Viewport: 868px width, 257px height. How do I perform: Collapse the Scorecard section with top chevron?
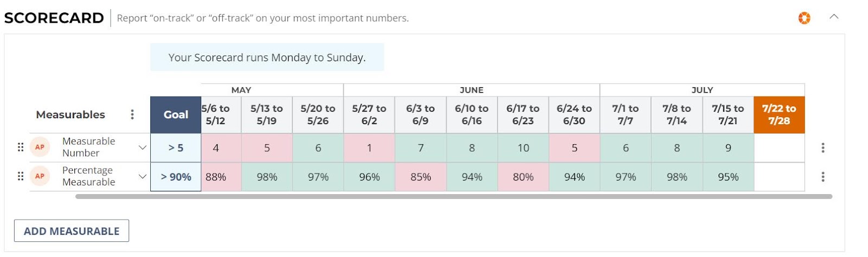[834, 17]
